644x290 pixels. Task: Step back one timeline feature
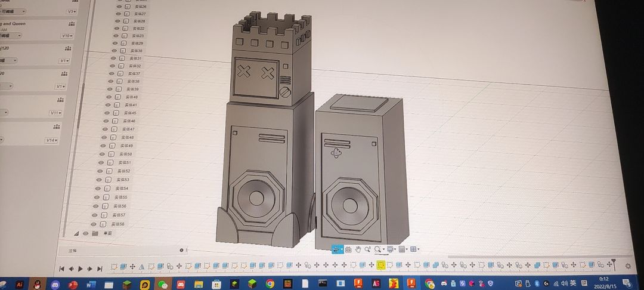[71, 269]
